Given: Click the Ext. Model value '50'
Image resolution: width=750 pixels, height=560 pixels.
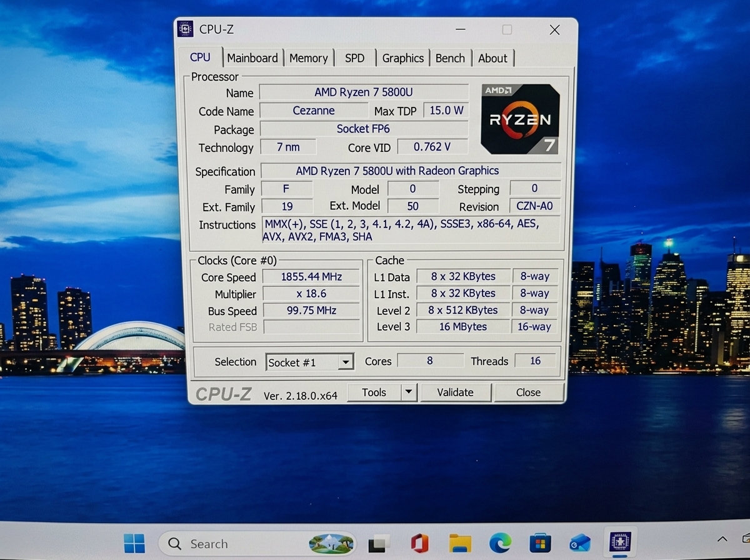Looking at the screenshot, I should (x=412, y=206).
